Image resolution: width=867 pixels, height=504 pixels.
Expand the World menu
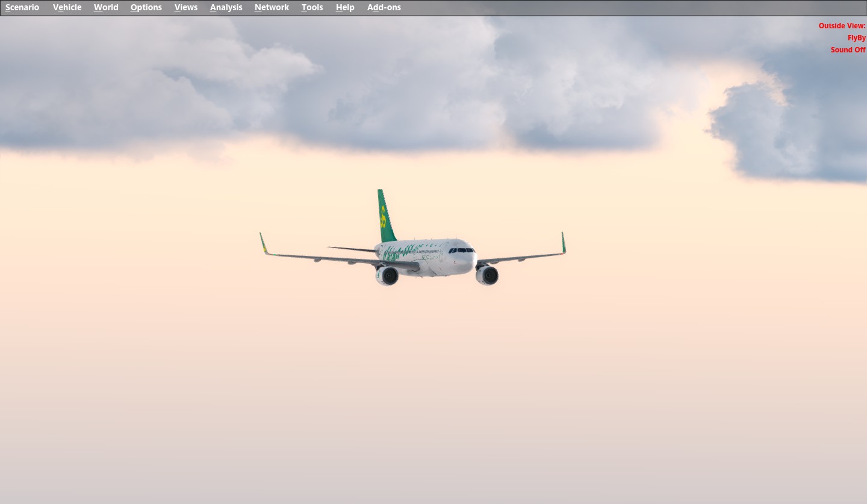tap(106, 8)
